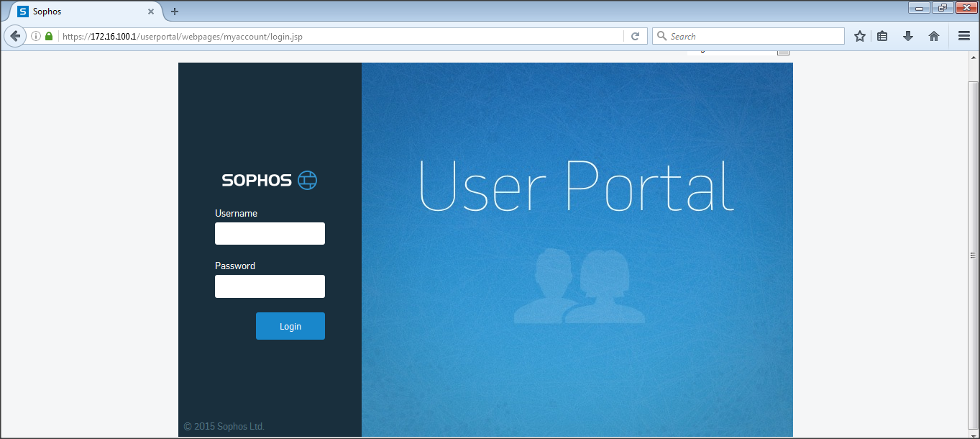Click the green padlock security icon
Image resolution: width=980 pixels, height=439 pixels.
tap(49, 36)
